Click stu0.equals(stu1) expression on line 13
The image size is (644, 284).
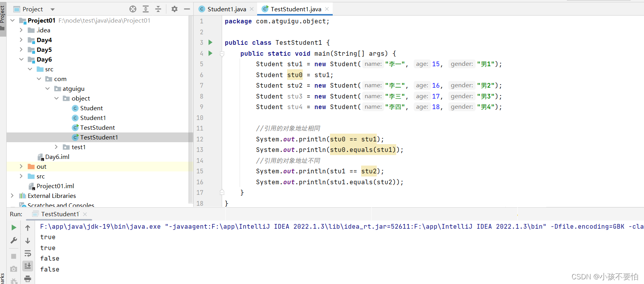pyautogui.click(x=363, y=150)
